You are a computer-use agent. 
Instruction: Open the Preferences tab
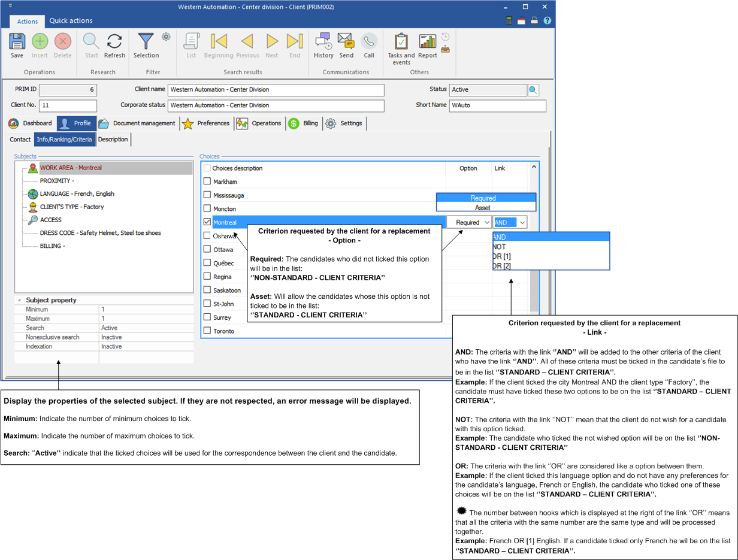(207, 123)
